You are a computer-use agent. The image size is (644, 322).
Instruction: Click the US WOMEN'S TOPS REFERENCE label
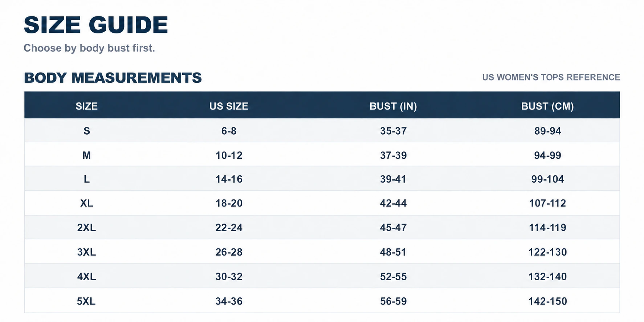pyautogui.click(x=551, y=77)
